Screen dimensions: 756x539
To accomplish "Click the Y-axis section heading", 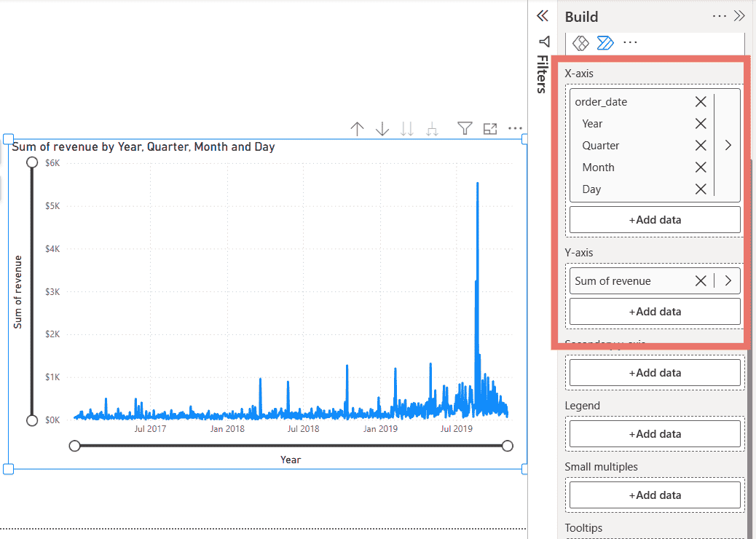I will pyautogui.click(x=578, y=252).
